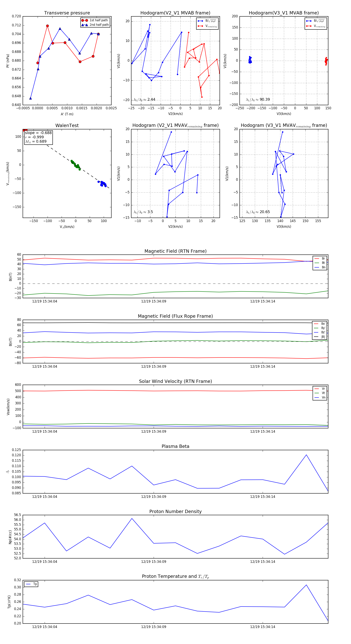Viewport: 351px width, 644px height.
Task: Click the eigenvalue ratio 20.65 annotation text
Action: pos(258,212)
